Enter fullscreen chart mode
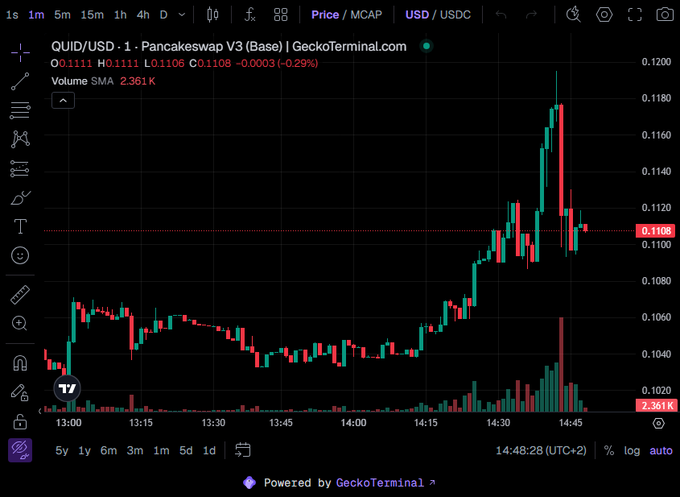This screenshot has height=497, width=680. (635, 15)
